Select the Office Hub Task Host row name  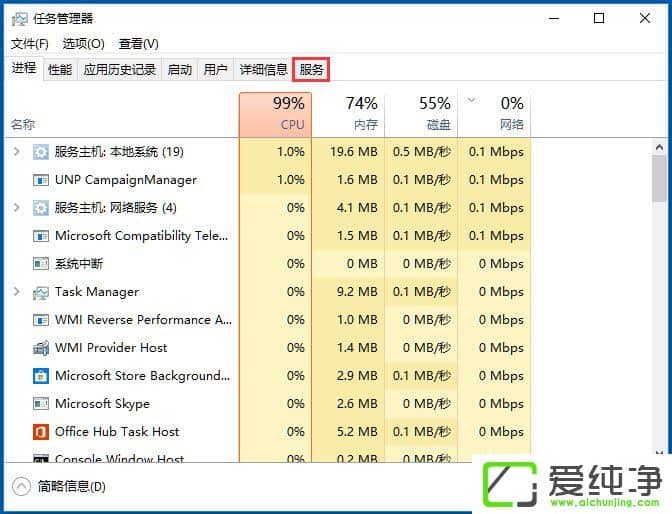point(117,432)
